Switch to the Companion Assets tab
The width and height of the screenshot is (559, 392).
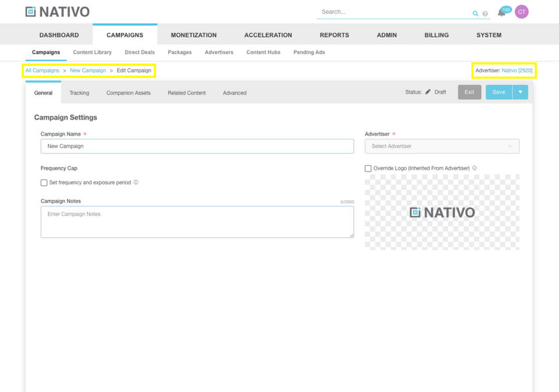coord(128,93)
